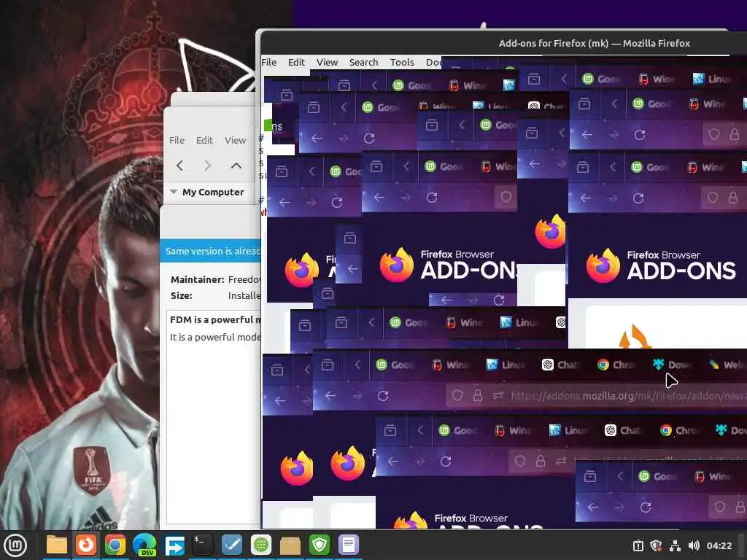Screen dimensions: 747x560
Task: Open View menu in the front window
Action: click(x=328, y=63)
